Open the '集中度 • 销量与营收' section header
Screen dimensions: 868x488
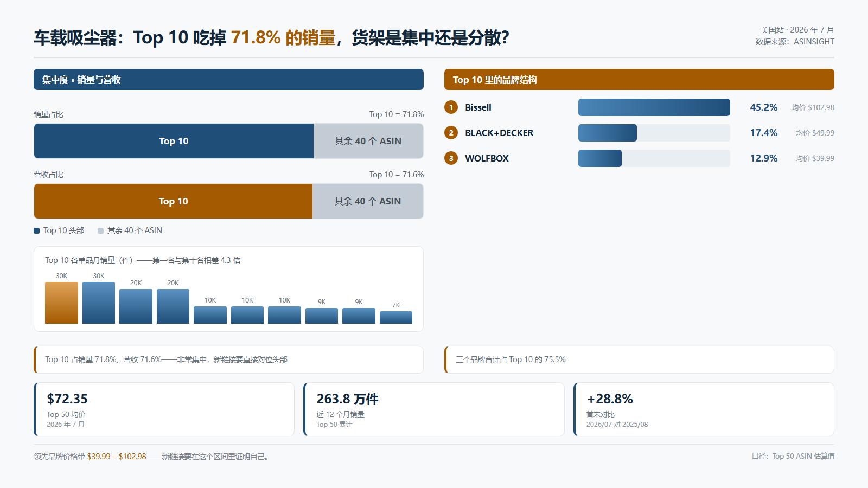[228, 80]
